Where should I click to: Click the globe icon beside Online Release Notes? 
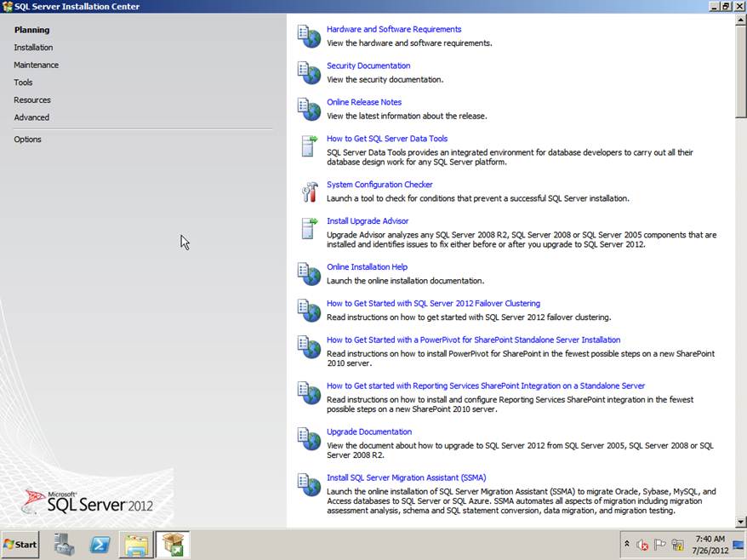(x=309, y=109)
